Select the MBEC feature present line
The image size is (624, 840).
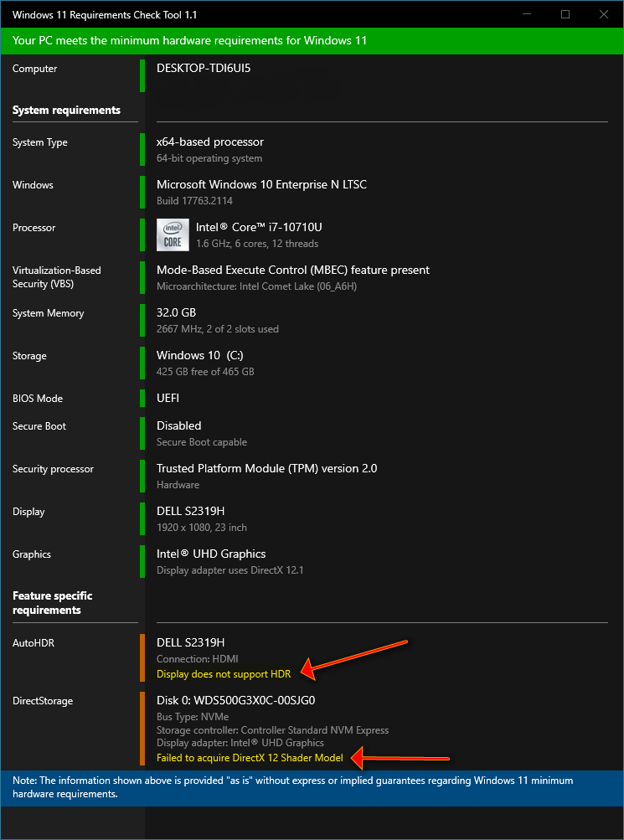pos(293,270)
